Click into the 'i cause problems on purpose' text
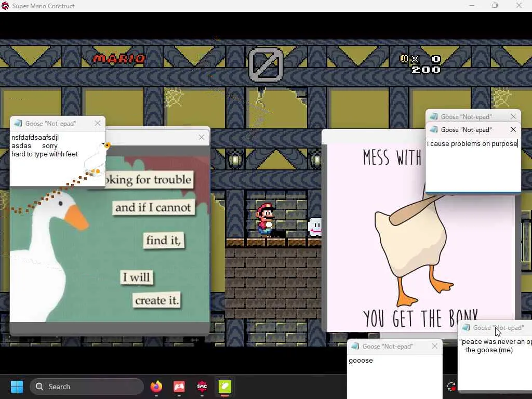This screenshot has height=399, width=532. (472, 144)
